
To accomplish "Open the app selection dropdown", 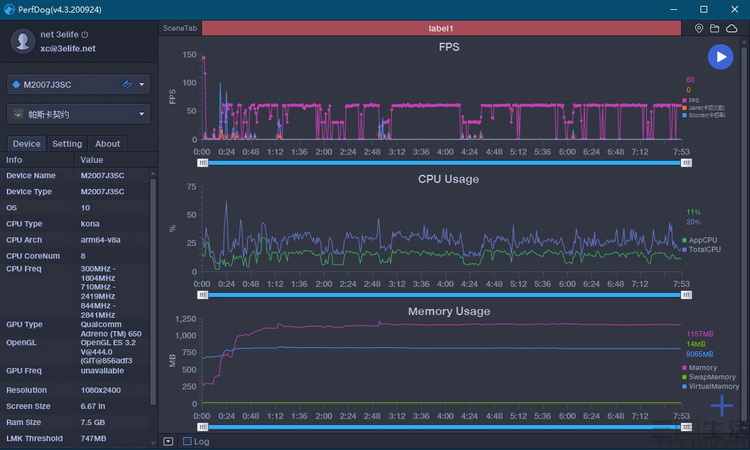I will click(x=78, y=114).
